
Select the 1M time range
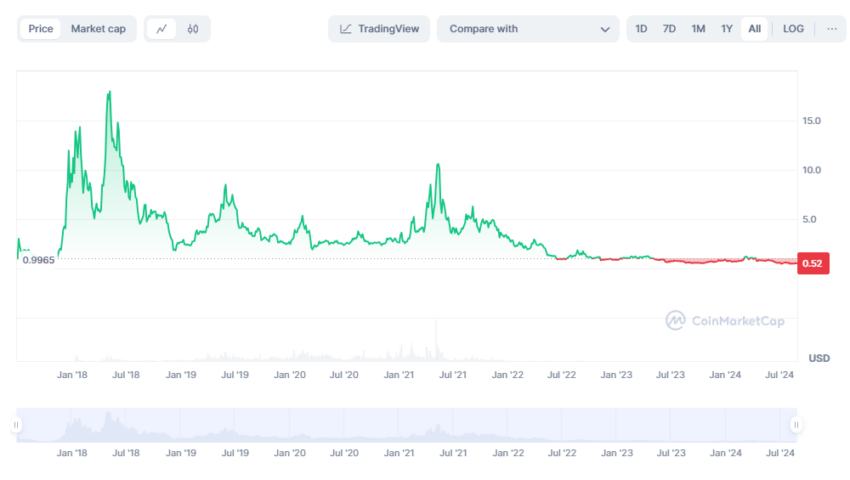point(698,29)
